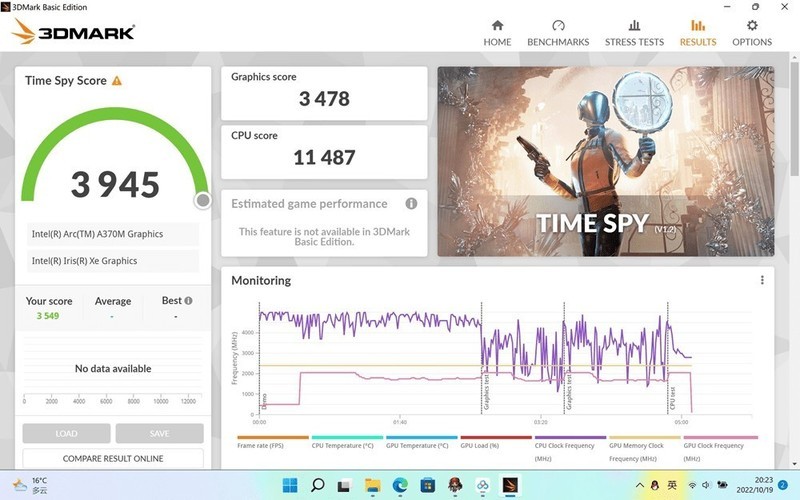Open the weather widget showing 16°C
Screen dimensions: 800x500
pyautogui.click(x=31, y=485)
